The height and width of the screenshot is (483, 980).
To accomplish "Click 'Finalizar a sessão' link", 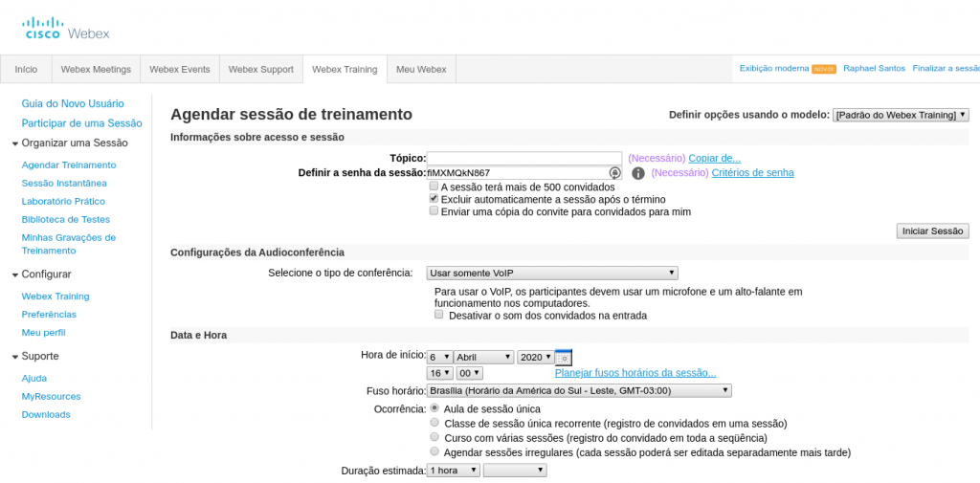I will click(947, 69).
